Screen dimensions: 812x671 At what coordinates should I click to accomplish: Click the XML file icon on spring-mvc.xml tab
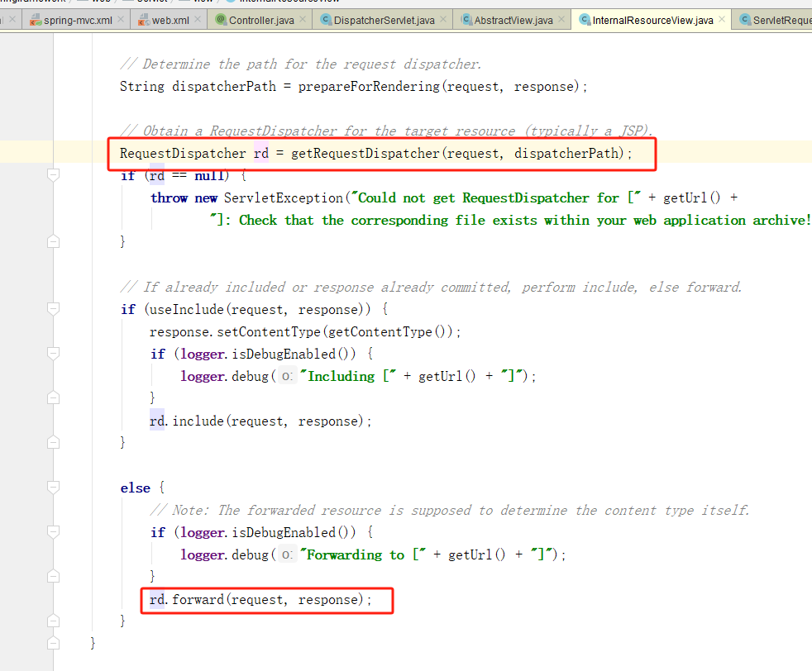(36, 20)
